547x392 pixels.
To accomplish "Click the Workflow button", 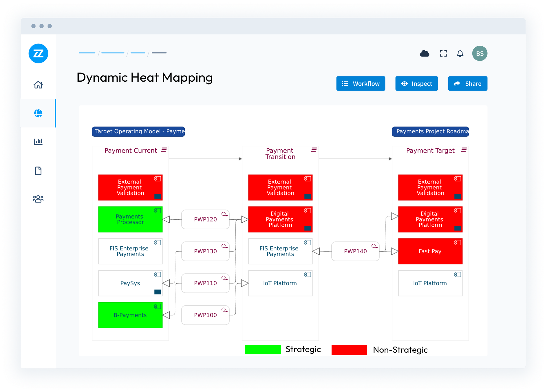I will pyautogui.click(x=361, y=84).
